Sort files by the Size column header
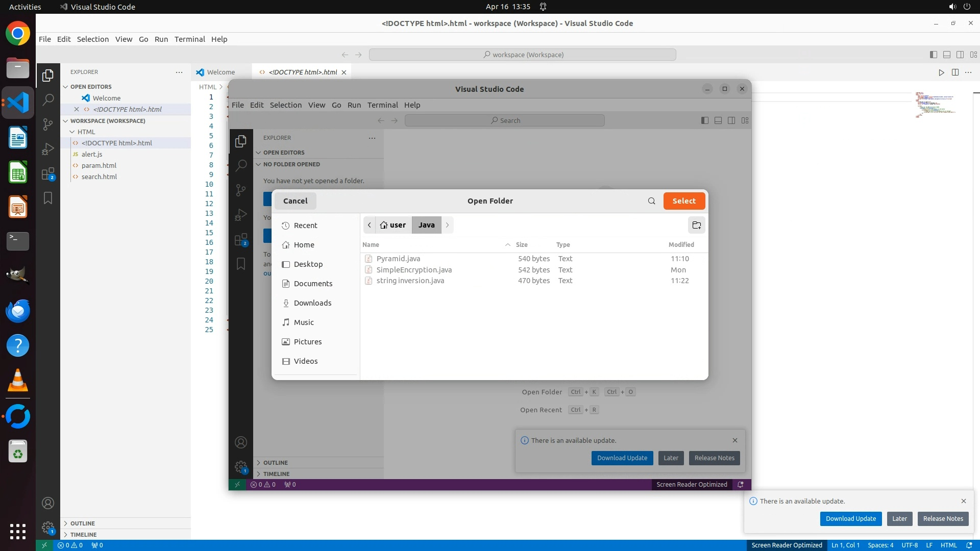Image resolution: width=980 pixels, height=551 pixels. point(522,245)
